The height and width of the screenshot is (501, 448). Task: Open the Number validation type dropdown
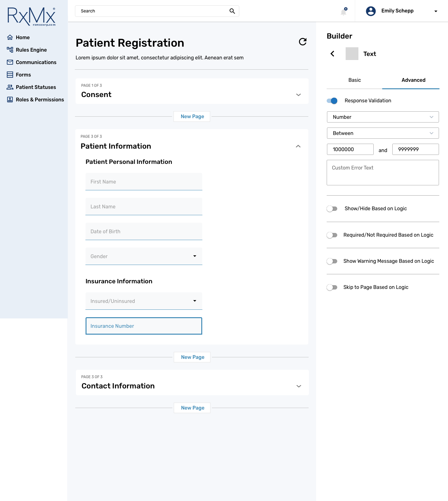point(383,117)
